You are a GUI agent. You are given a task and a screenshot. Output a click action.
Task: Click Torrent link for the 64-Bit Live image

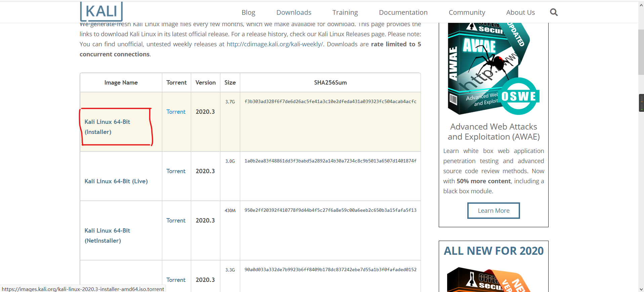tap(176, 171)
